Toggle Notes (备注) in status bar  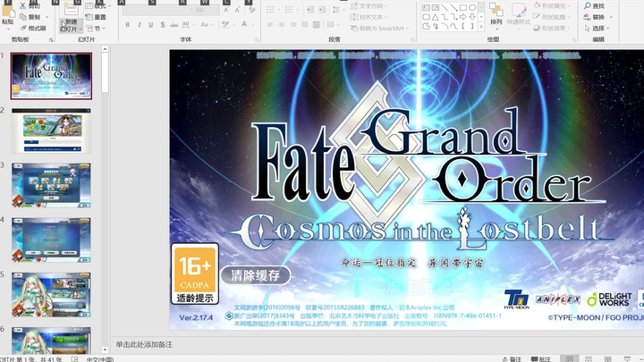pyautogui.click(x=512, y=359)
